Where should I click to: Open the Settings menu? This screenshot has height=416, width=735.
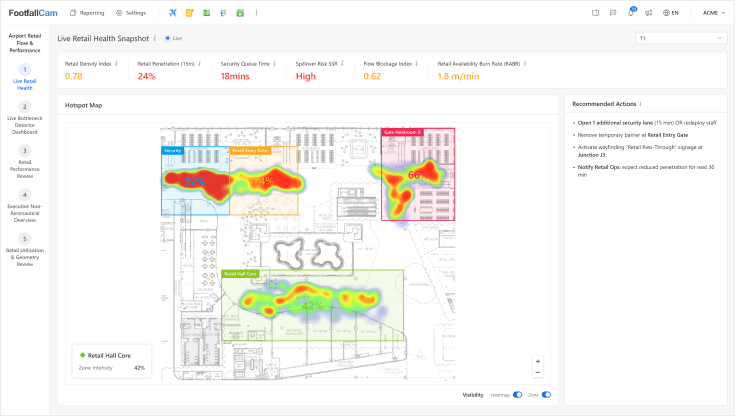point(131,13)
